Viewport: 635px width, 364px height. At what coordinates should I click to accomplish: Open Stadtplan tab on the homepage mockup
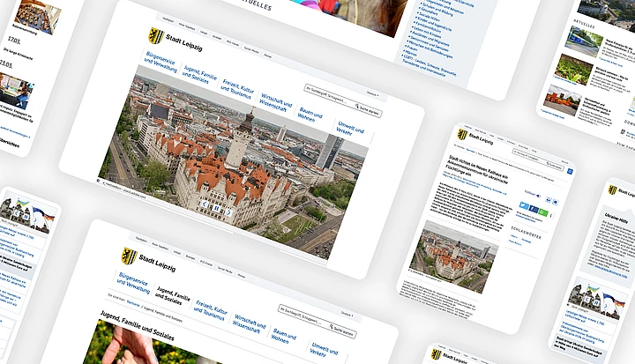168,19
